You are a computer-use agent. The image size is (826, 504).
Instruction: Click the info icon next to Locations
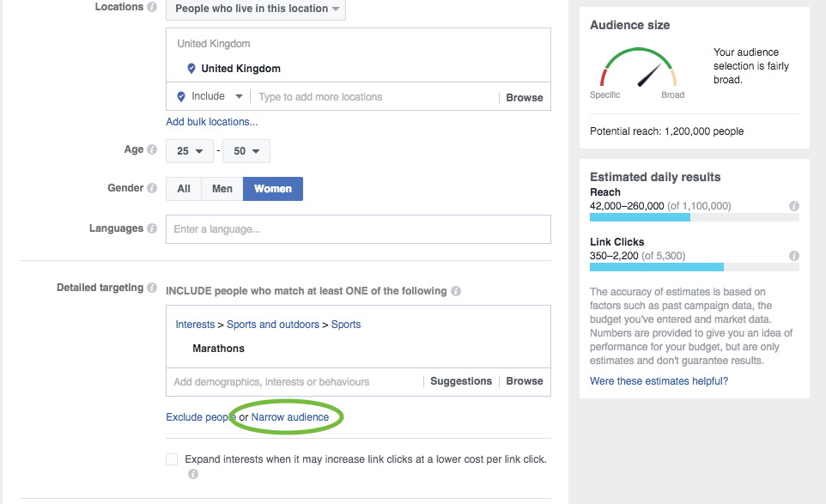pos(152,7)
